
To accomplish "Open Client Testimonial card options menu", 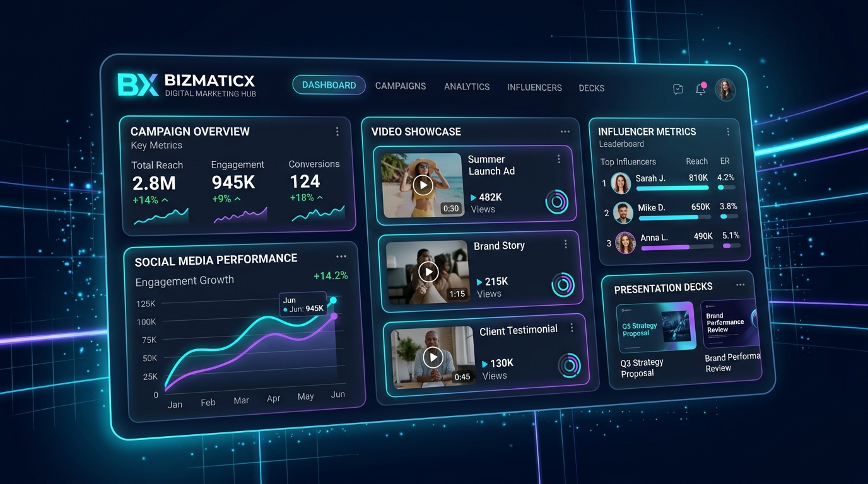I will (572, 328).
